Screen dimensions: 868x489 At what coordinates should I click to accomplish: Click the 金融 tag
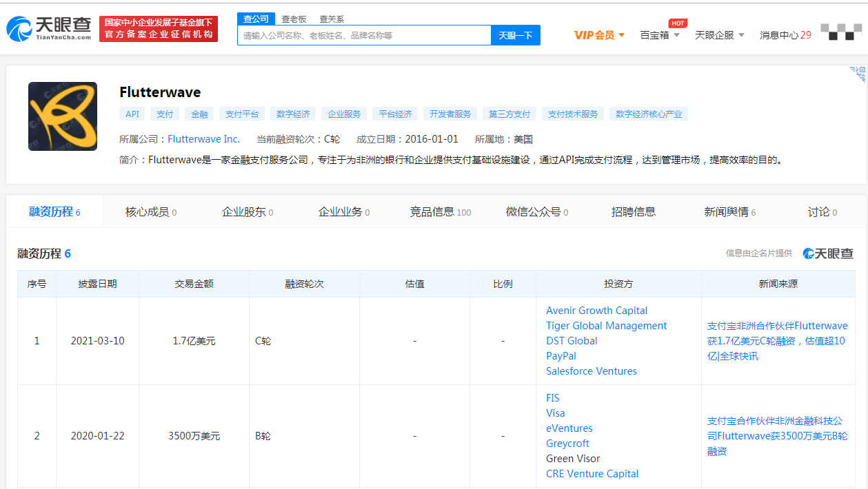(200, 114)
